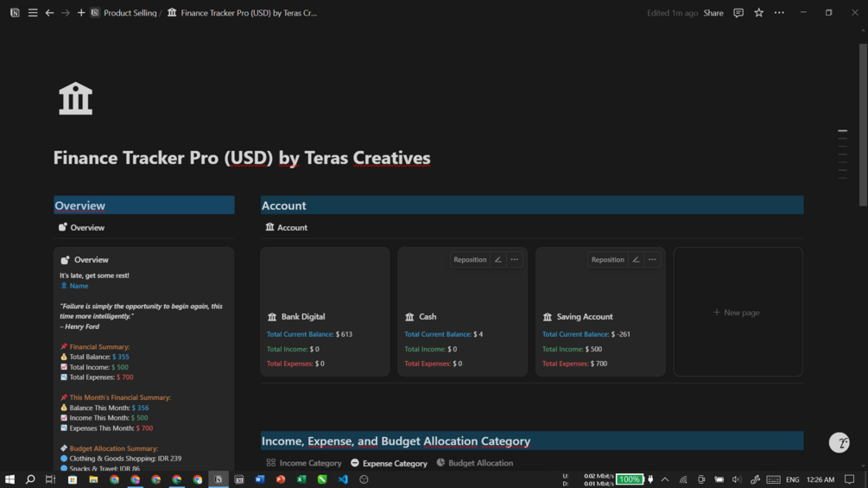Image resolution: width=868 pixels, height=488 pixels.
Task: Open Task View on the taskbar
Action: click(x=50, y=479)
